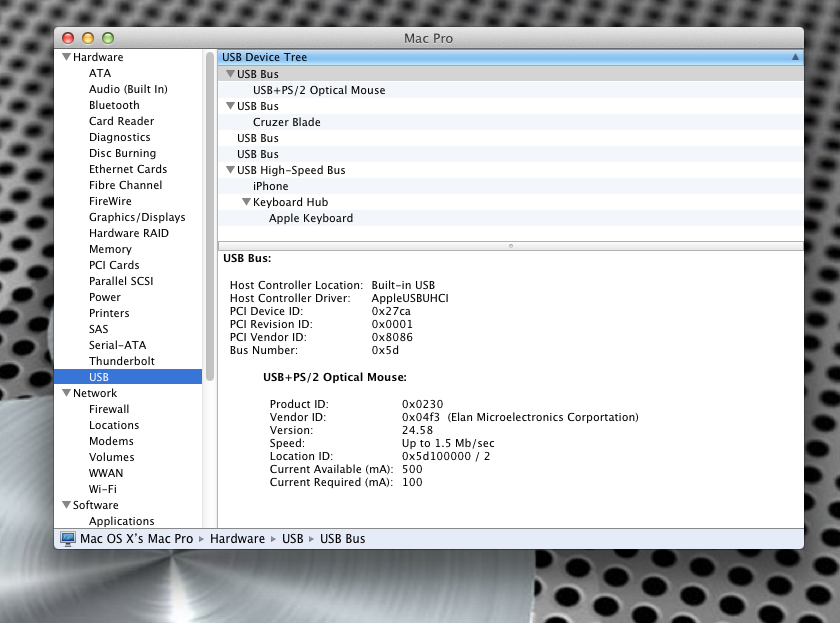Collapse the Software section triangle
This screenshot has width=840, height=623.
click(x=66, y=505)
